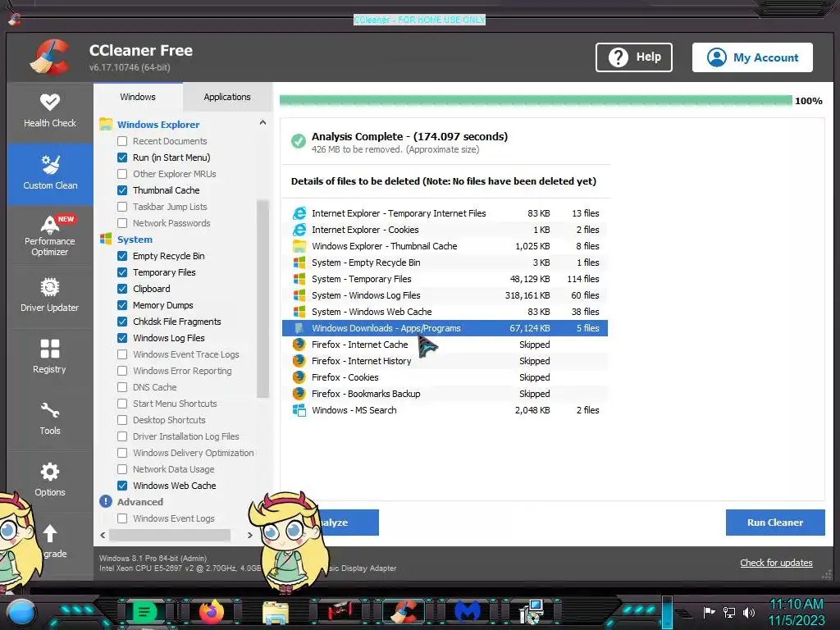Open the Options gear section
Screen dimensions: 840x630
click(x=50, y=480)
